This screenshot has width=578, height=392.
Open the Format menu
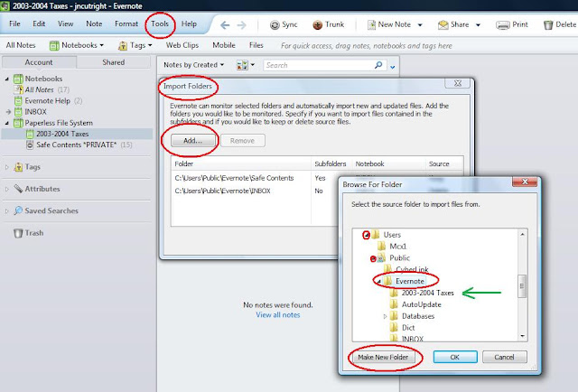pyautogui.click(x=126, y=23)
